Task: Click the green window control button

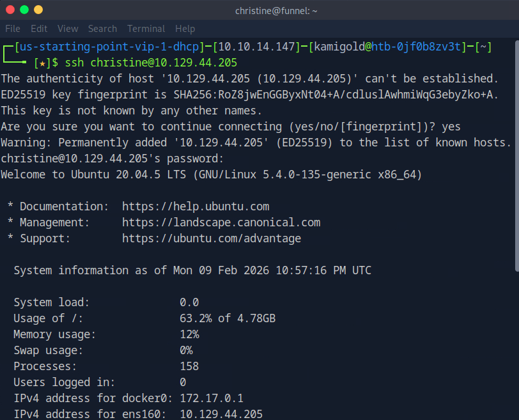Action: click(x=24, y=10)
